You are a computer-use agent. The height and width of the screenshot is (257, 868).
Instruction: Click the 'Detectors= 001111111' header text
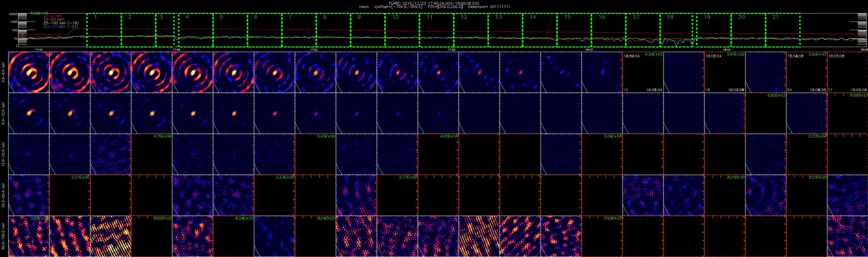click(x=489, y=7)
